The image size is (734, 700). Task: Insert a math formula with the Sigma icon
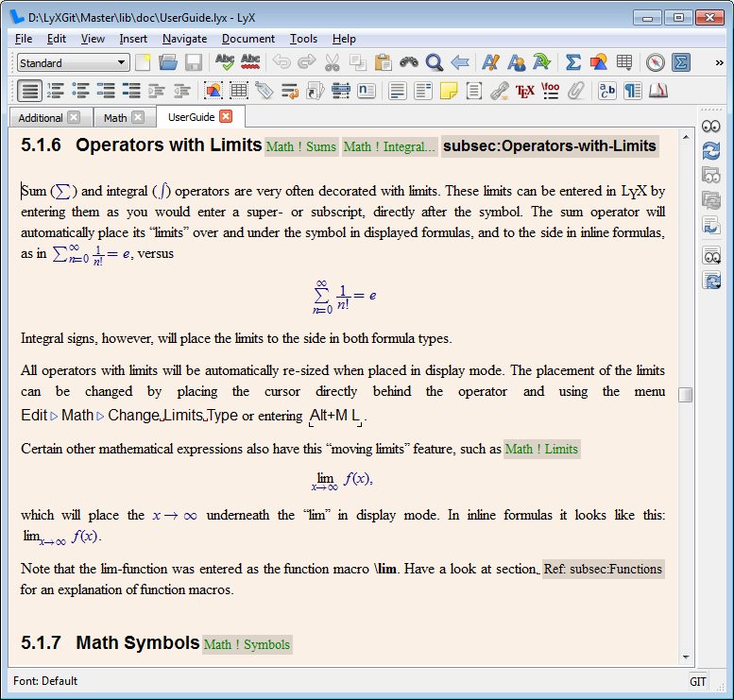point(572,62)
